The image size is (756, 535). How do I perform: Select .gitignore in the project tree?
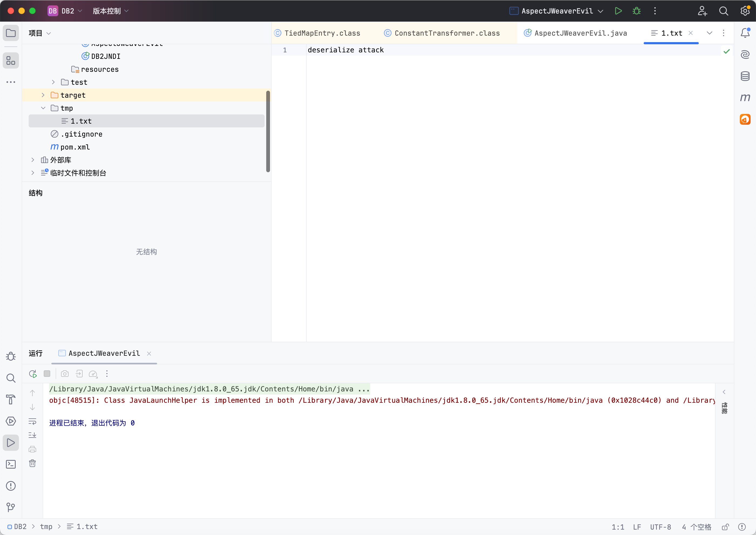(x=81, y=134)
